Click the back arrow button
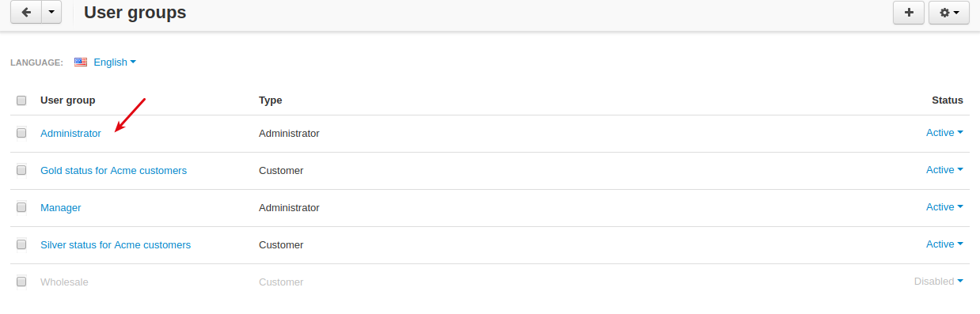980x314 pixels. coord(25,13)
